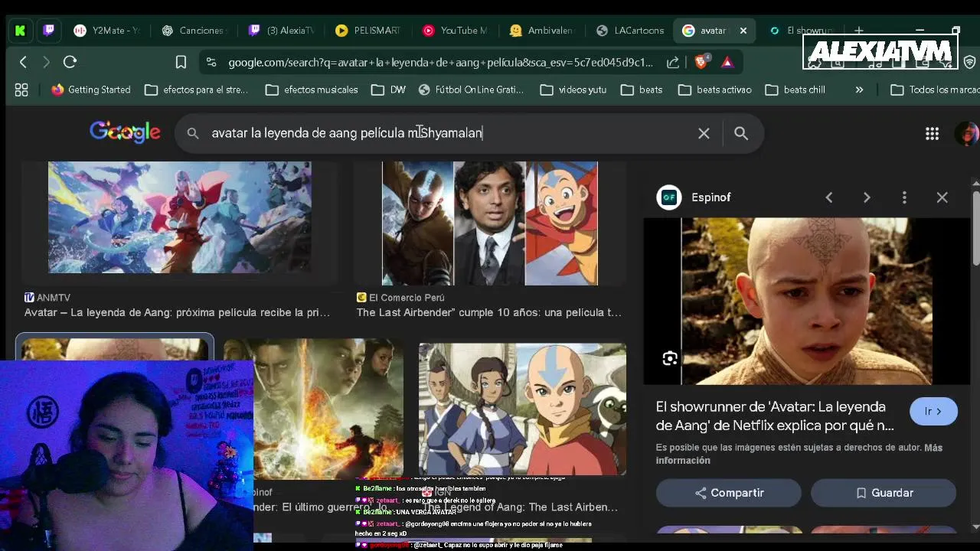
Task: Search this image with Google Lens icon
Action: click(x=670, y=358)
